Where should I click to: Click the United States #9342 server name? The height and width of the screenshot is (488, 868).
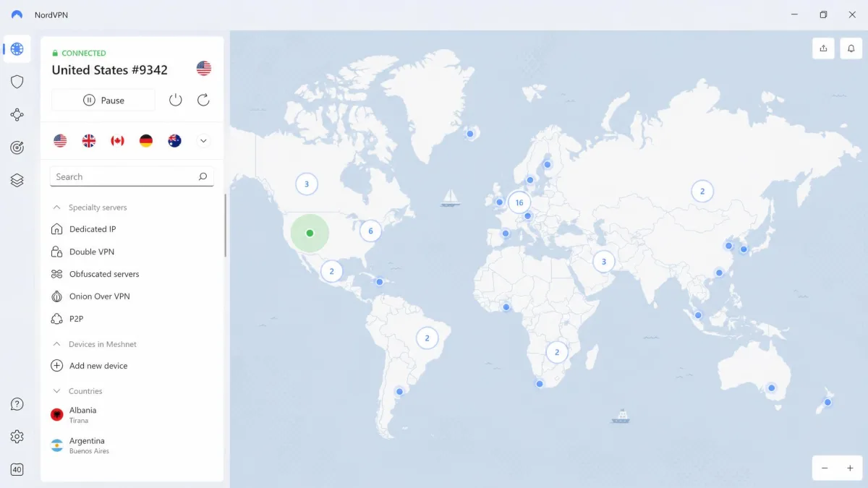110,70
